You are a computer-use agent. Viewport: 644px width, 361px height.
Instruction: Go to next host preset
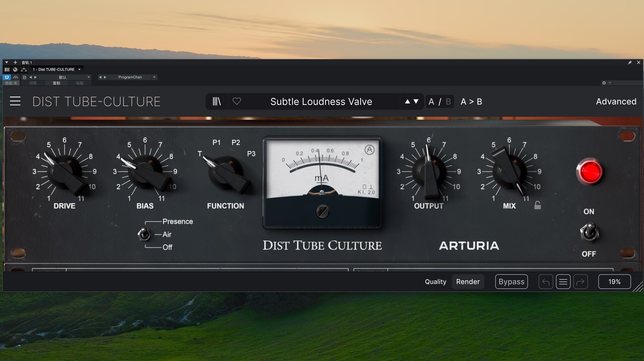[36, 77]
